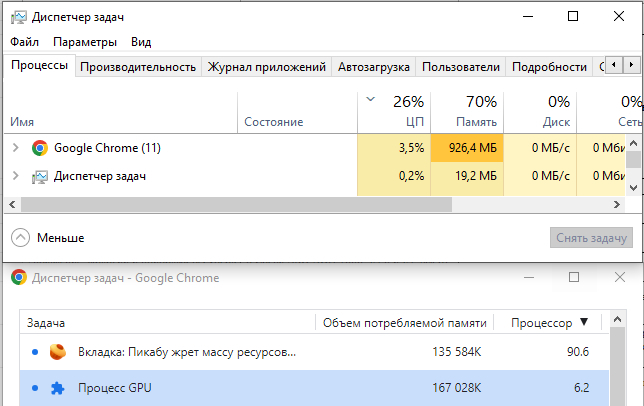Click the Google Chrome process icon
644x406 pixels.
coord(40,148)
